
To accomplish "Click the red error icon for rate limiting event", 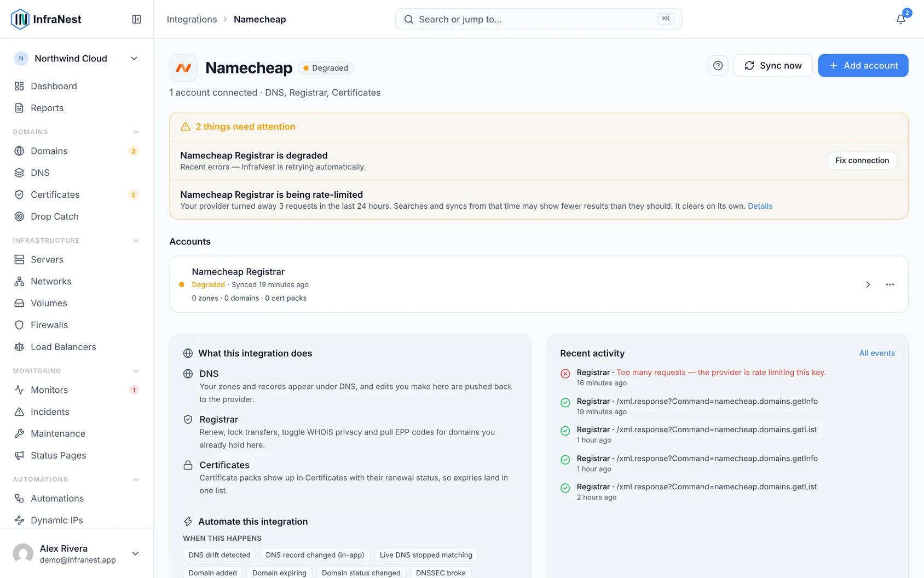I will pyautogui.click(x=565, y=374).
